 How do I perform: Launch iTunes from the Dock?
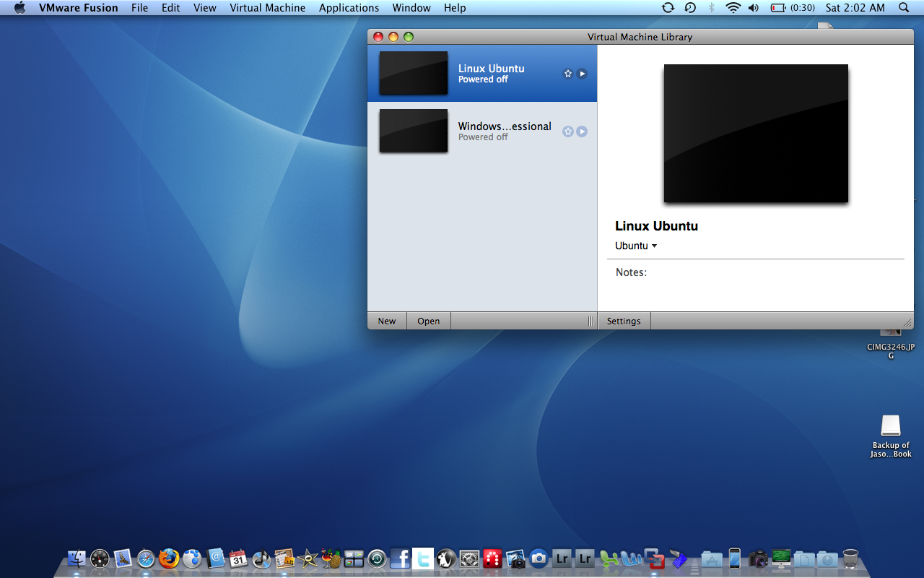tap(261, 558)
